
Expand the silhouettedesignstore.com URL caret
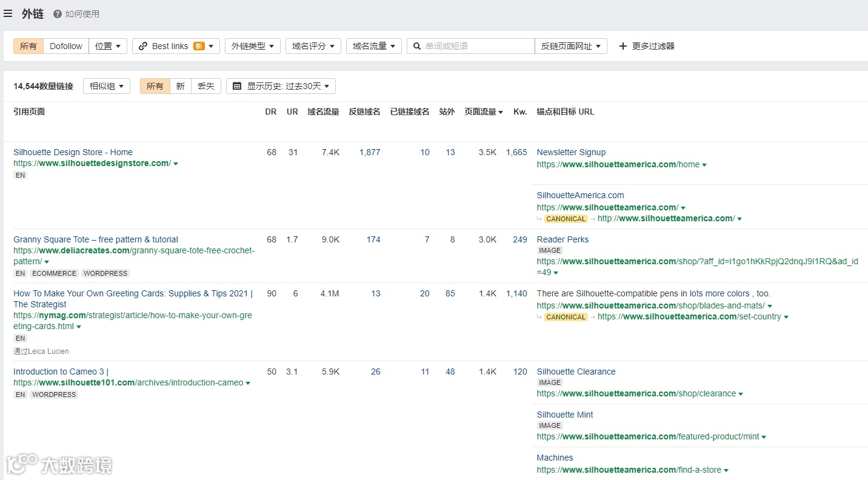pyautogui.click(x=176, y=164)
